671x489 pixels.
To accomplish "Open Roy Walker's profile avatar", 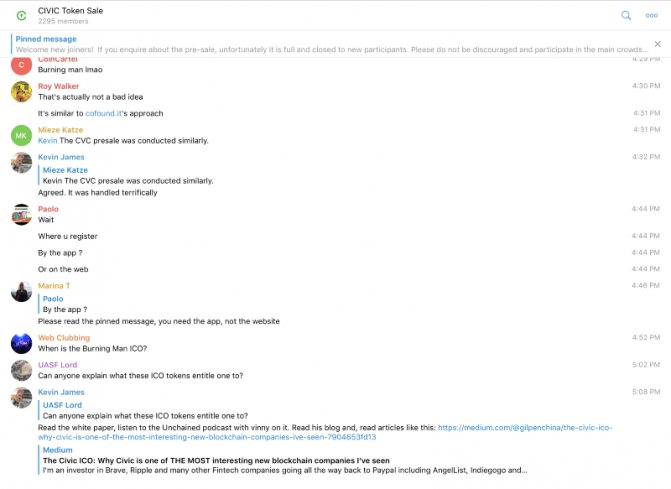I will (x=21, y=92).
